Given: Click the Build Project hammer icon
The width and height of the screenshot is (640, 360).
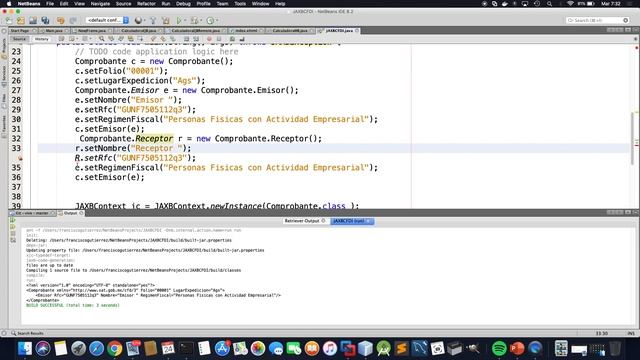Looking at the screenshot, I should coord(153,20).
